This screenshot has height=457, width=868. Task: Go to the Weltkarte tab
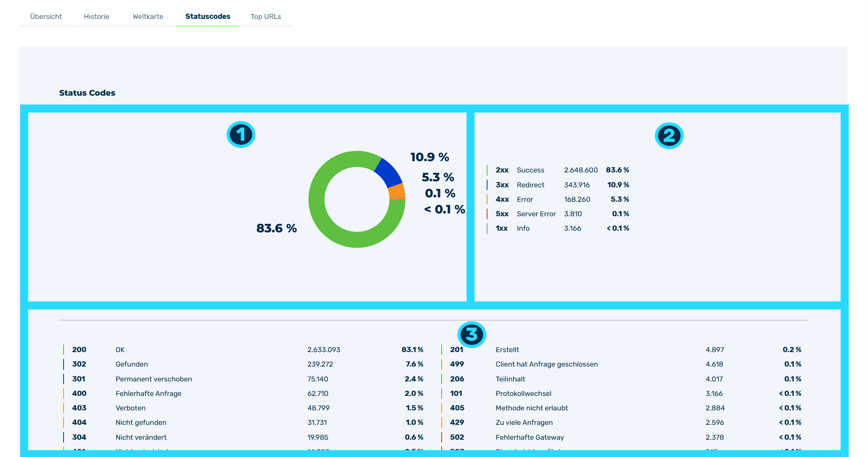(x=148, y=16)
